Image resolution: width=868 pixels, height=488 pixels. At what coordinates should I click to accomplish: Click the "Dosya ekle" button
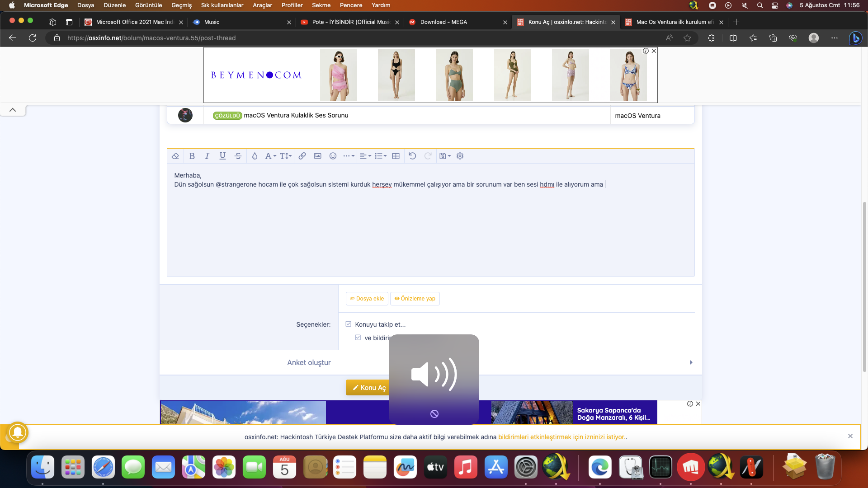(x=367, y=299)
